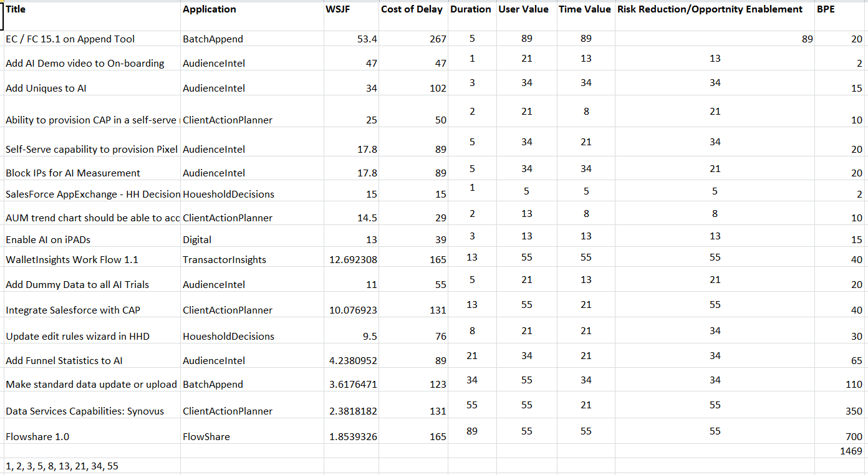Select the 'Flowshare 1.0' title cell
Screen dimensions: 868x475
[92, 431]
